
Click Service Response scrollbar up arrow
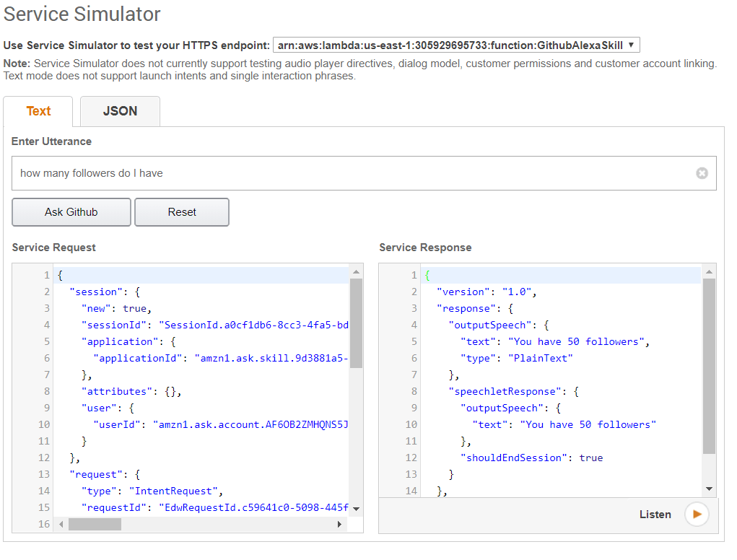[709, 272]
